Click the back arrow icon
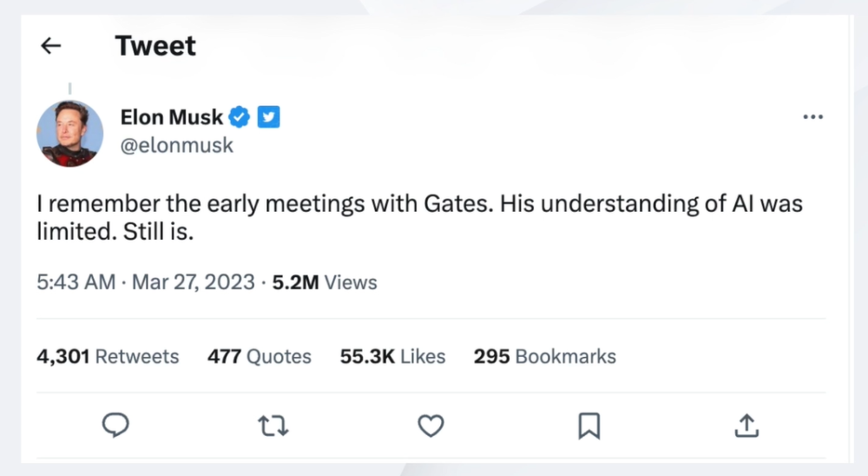The width and height of the screenshot is (868, 476). [51, 46]
